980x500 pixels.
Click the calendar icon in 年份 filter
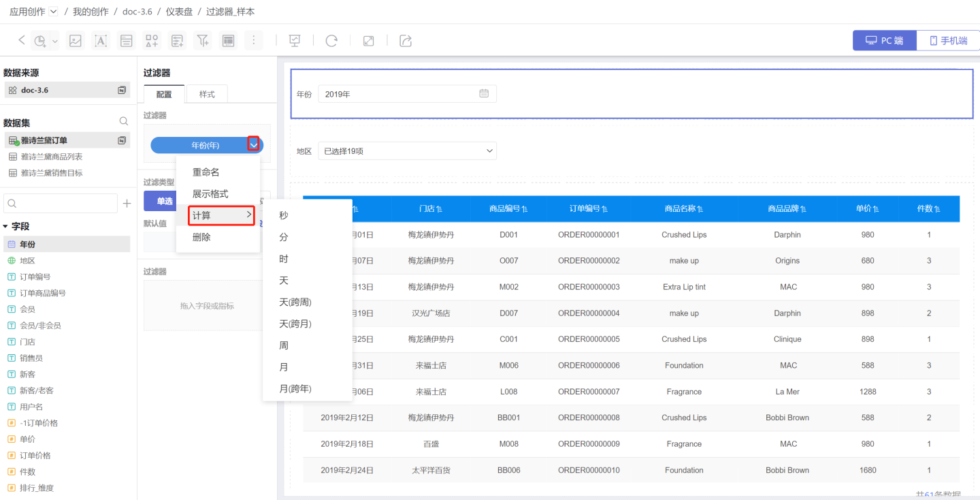484,94
